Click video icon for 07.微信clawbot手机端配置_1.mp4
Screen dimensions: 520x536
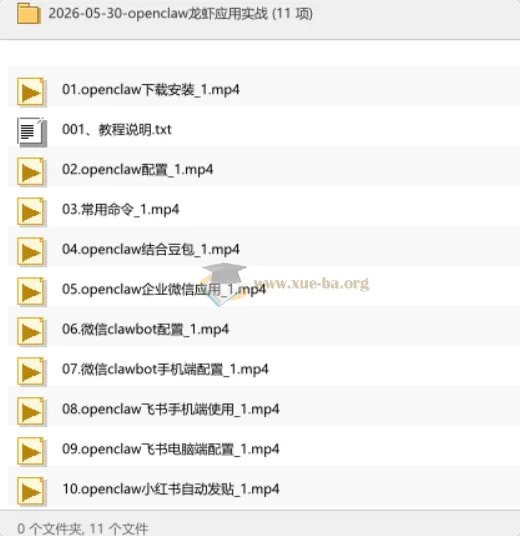pos(31,372)
